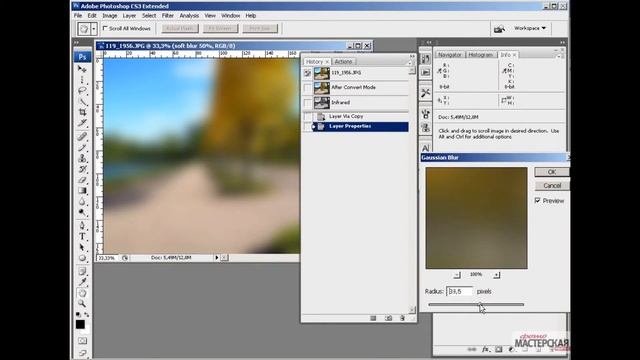Select the Zoom tool
Image resolution: width=640 pixels, height=360 pixels.
coord(82,304)
